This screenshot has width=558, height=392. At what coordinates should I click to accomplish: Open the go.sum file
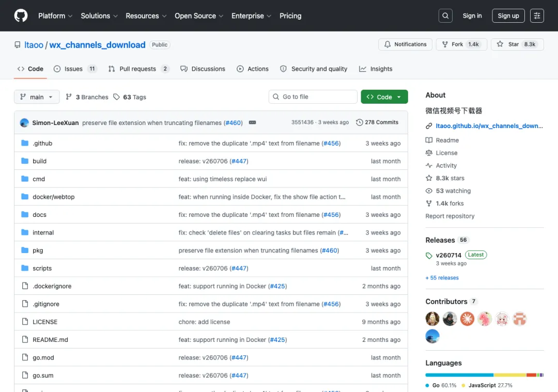(43, 375)
